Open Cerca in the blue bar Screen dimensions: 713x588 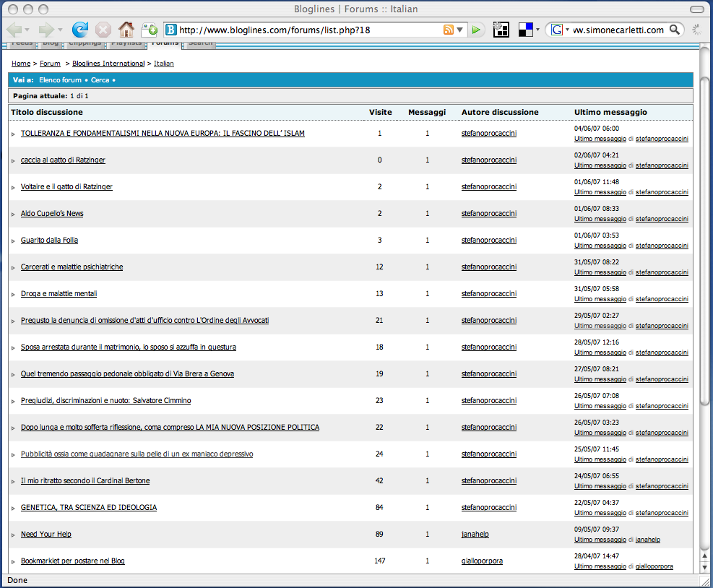pyautogui.click(x=100, y=80)
